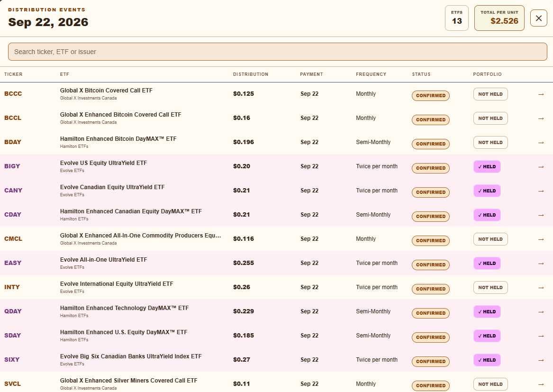Click the Confirmed status badge for BCCL
This screenshot has width=553, height=392.
point(430,119)
